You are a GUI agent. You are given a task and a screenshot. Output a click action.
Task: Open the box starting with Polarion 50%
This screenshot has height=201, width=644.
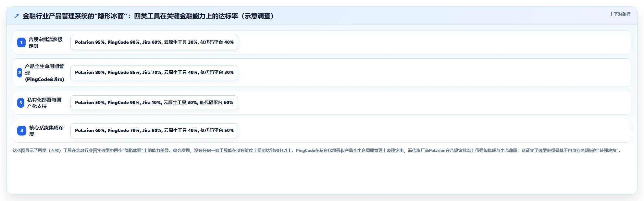click(x=154, y=103)
